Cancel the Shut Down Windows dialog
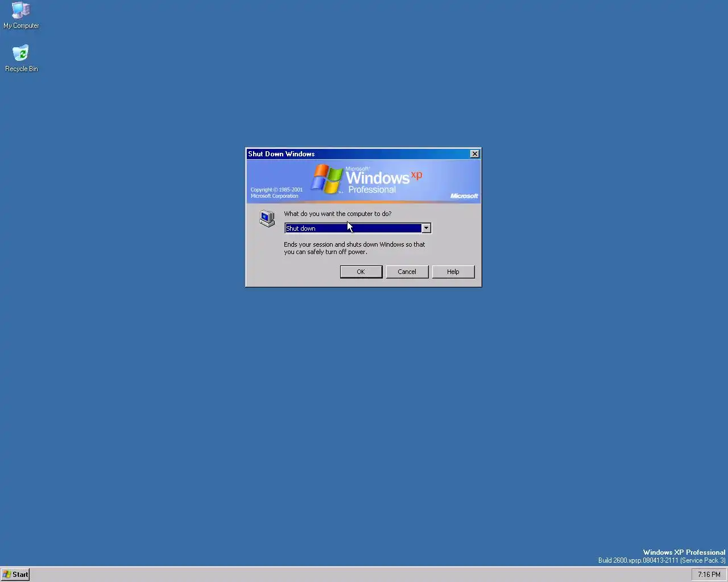This screenshot has width=728, height=582. (x=407, y=272)
